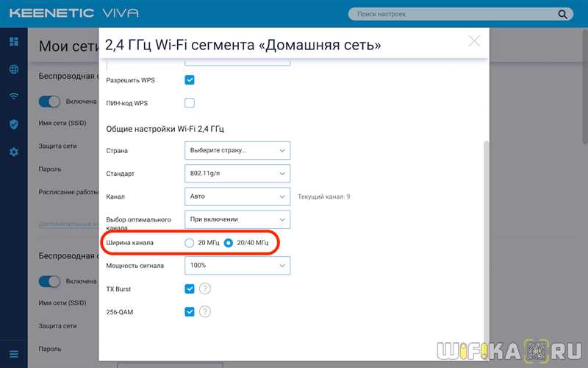Enable ПИН-код WPS checkbox
Image resolution: width=588 pixels, height=368 pixels.
190,103
